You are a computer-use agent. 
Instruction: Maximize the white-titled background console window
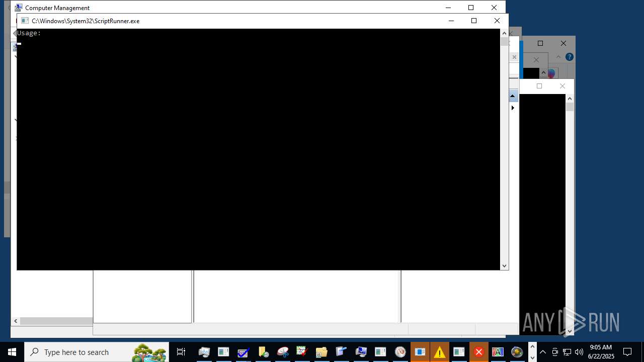[539, 86]
